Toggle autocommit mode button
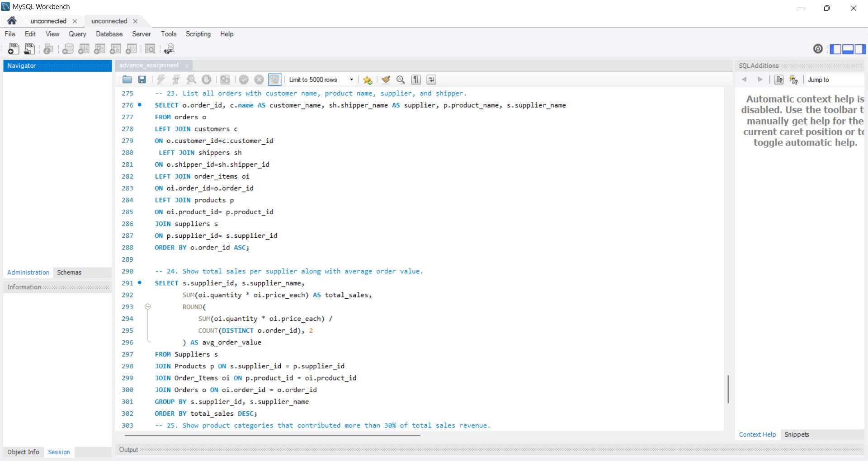868x461 pixels. pos(274,80)
